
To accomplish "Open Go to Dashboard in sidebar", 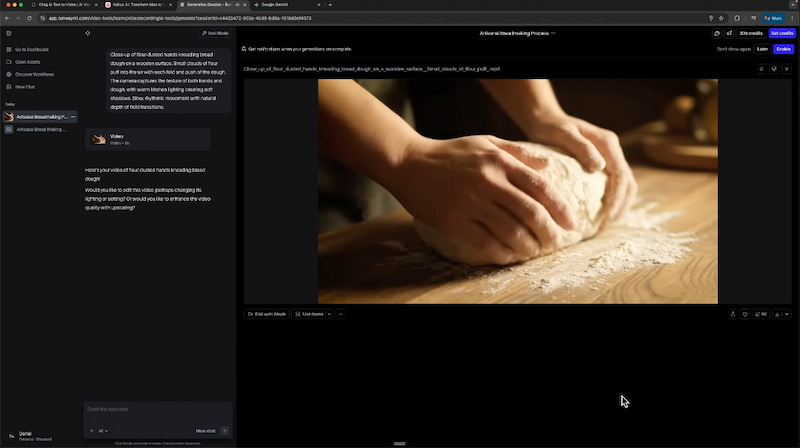I will [32, 49].
